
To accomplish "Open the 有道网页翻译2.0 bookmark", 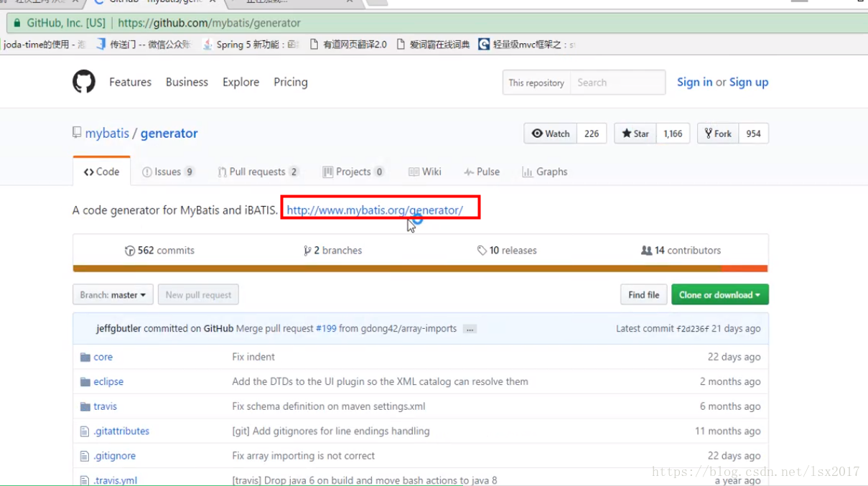I will [x=348, y=45].
